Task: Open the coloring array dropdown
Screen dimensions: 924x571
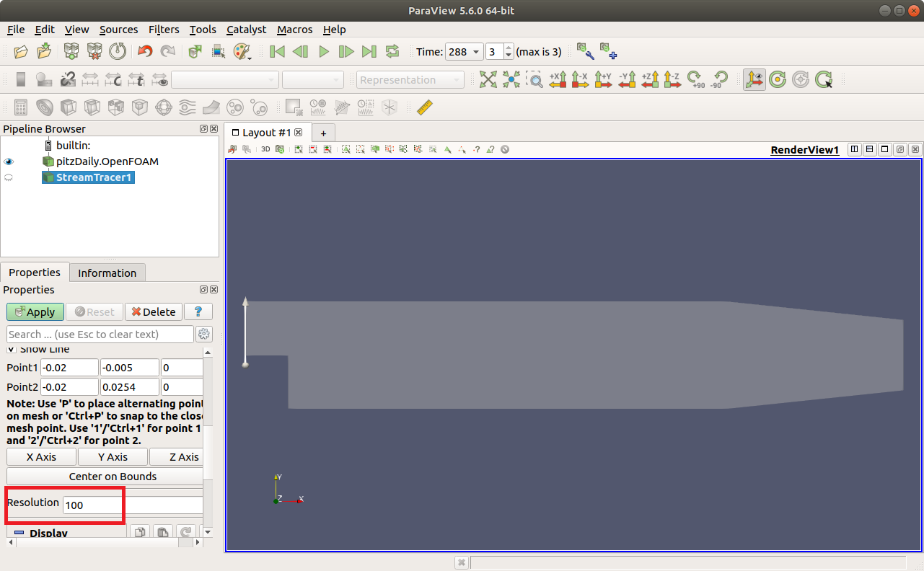Action: click(225, 79)
